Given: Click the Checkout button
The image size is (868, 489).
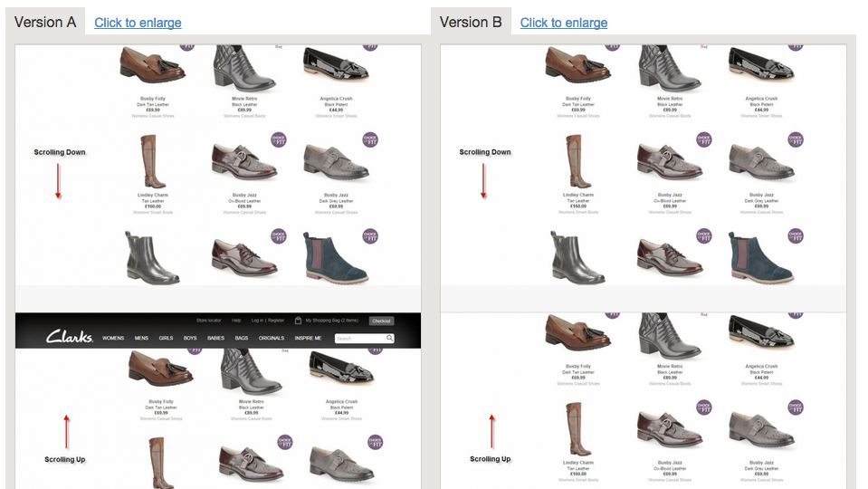Looking at the screenshot, I should pyautogui.click(x=381, y=321).
